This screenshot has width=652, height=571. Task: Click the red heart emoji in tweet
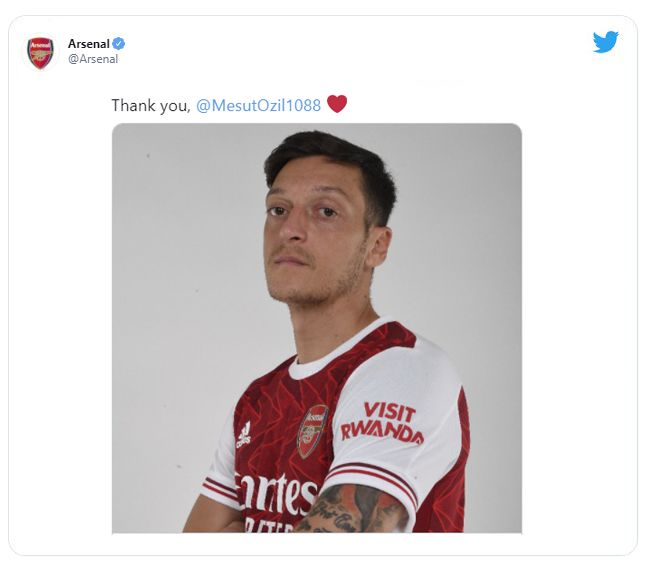tap(337, 104)
